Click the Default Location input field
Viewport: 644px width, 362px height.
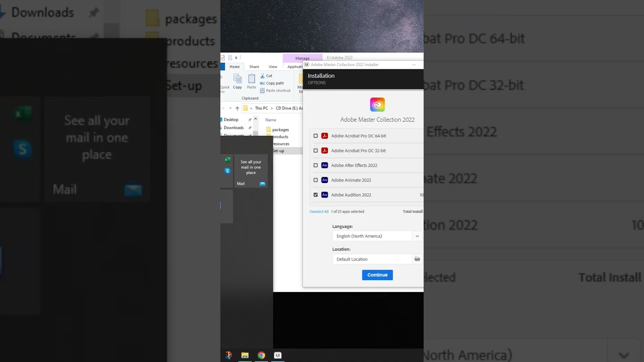pyautogui.click(x=372, y=259)
